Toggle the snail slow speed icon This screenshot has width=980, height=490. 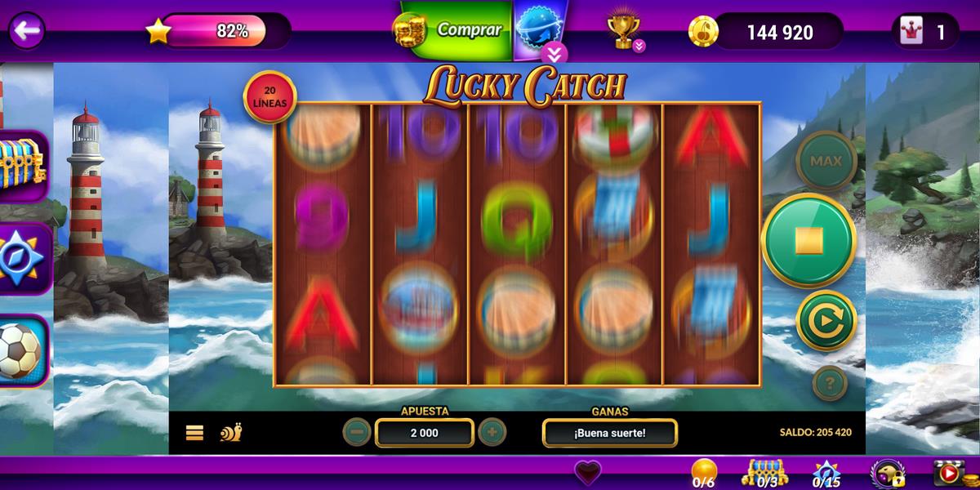(x=230, y=432)
